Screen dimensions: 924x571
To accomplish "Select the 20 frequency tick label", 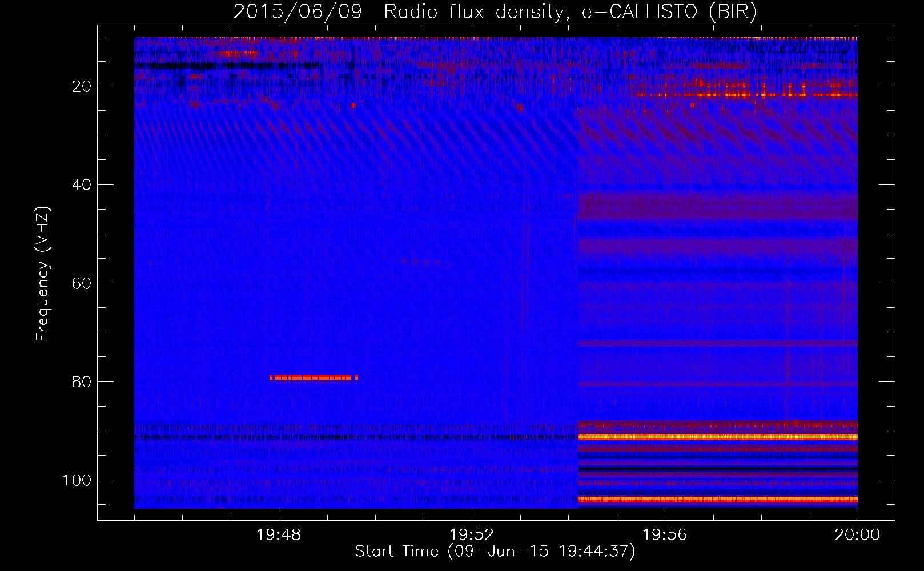I will [82, 86].
